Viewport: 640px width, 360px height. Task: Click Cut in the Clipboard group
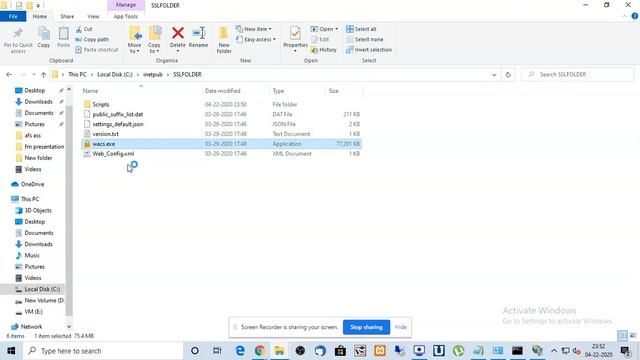coord(84,29)
